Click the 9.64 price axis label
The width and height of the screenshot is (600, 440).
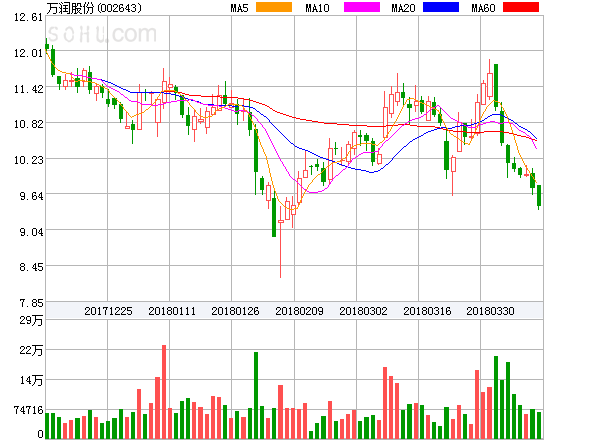pos(31,196)
